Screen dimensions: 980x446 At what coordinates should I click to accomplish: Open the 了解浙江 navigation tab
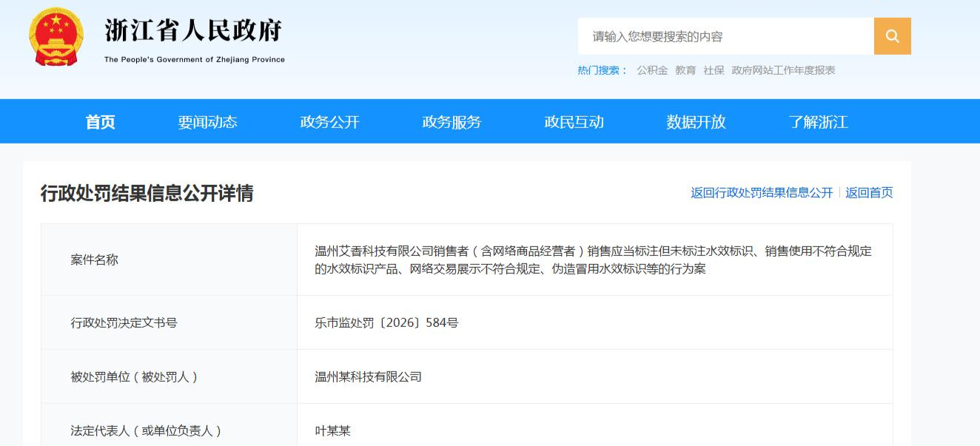819,122
